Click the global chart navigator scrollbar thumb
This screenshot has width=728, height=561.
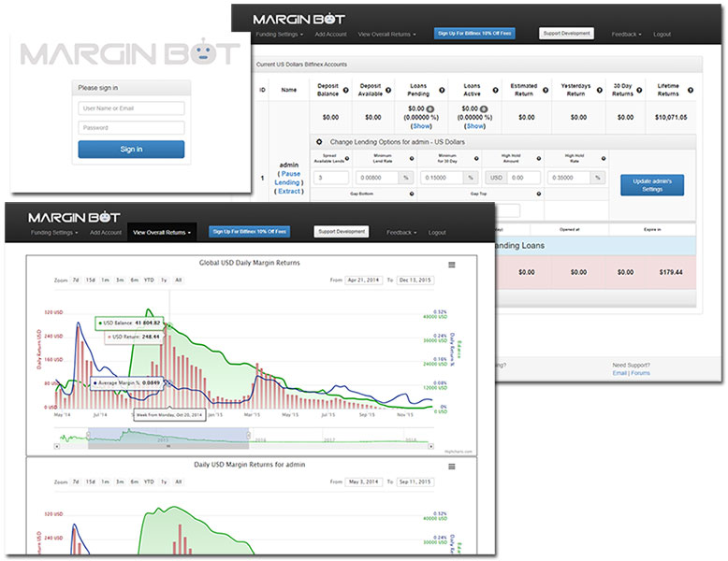tap(168, 446)
